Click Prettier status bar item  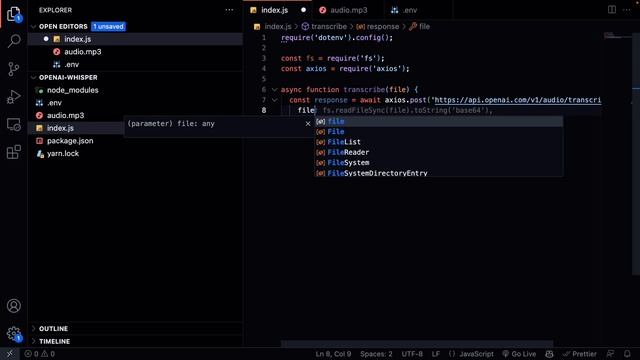point(580,354)
